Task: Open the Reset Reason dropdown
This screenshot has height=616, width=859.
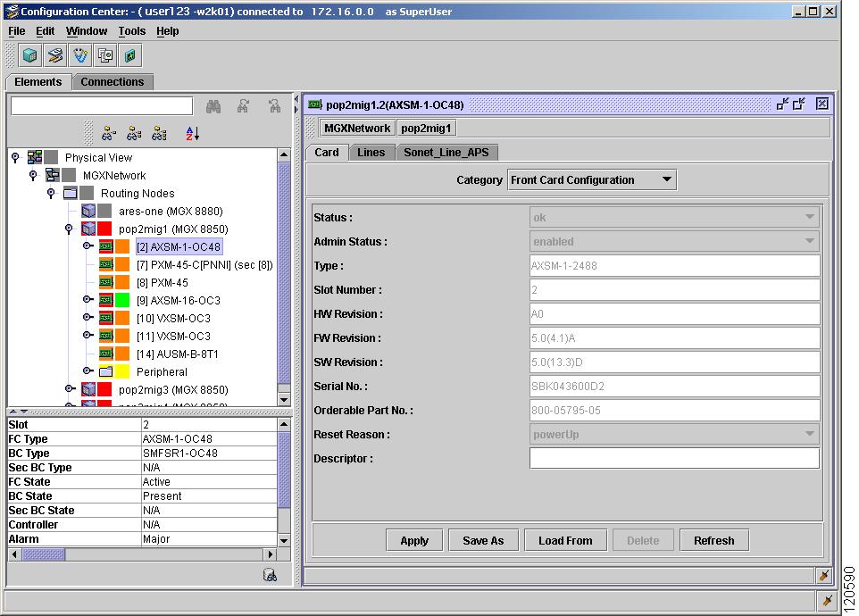Action: [x=674, y=434]
